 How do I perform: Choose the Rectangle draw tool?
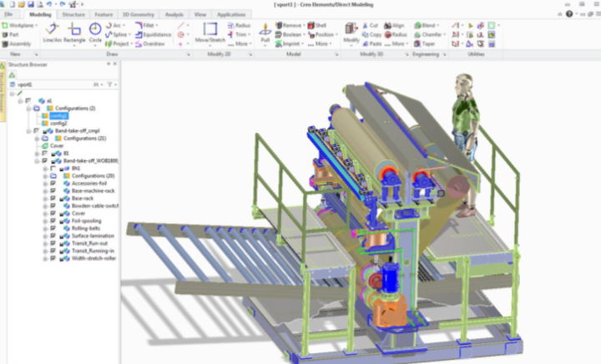tap(74, 33)
